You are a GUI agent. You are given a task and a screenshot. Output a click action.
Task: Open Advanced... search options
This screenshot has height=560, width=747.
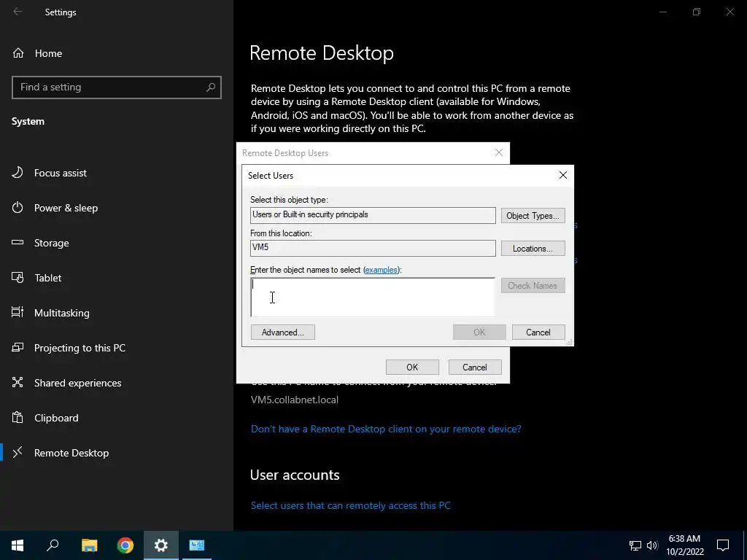pos(282,332)
